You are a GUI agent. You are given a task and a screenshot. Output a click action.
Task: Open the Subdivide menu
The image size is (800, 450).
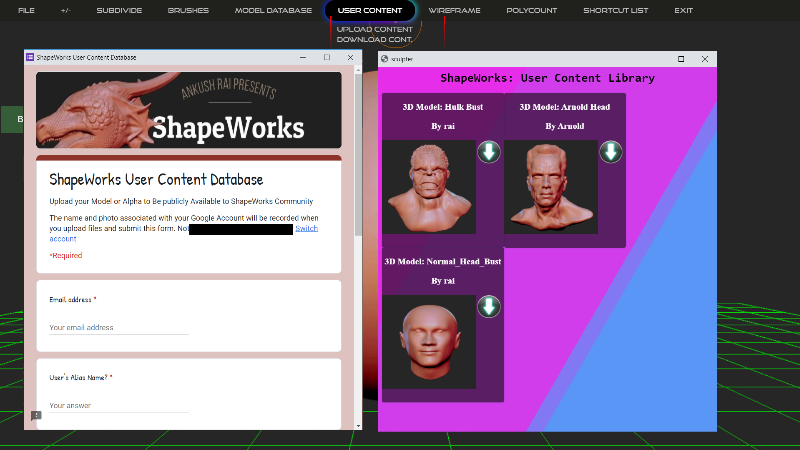[119, 10]
